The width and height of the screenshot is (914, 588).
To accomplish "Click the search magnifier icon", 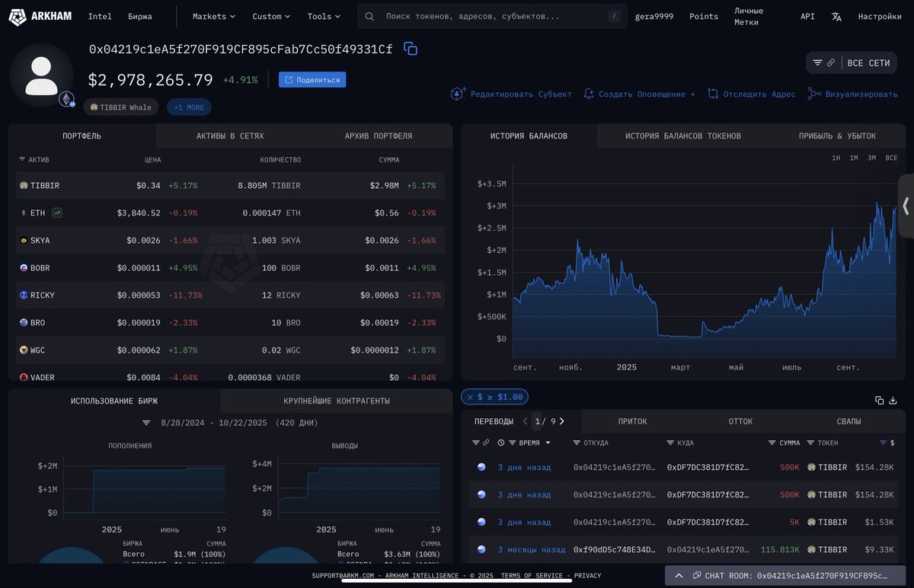I will (x=369, y=16).
